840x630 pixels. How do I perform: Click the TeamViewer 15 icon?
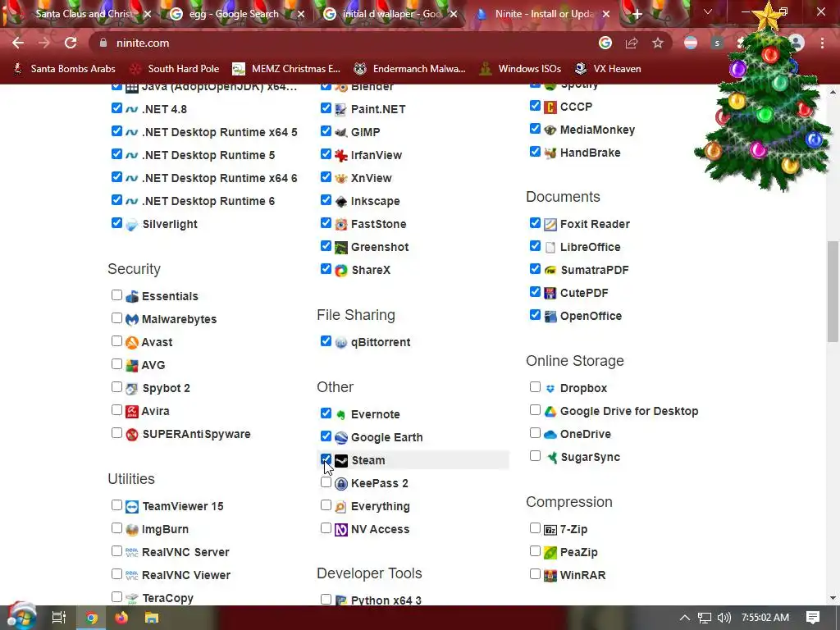click(x=132, y=507)
